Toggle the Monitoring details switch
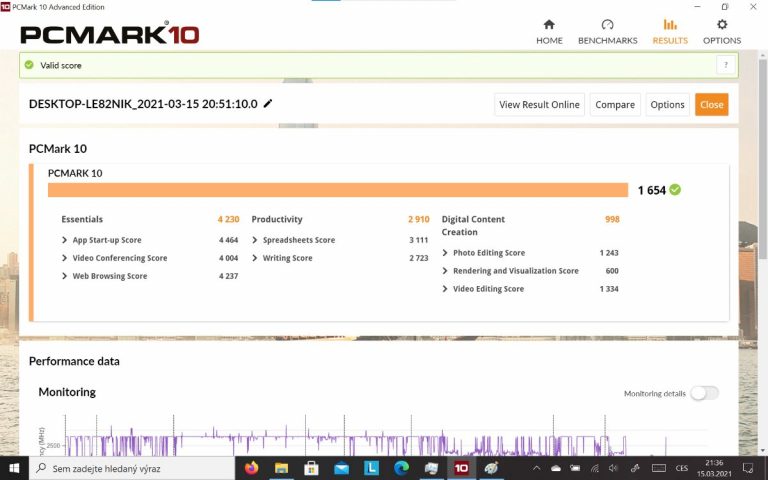 click(x=704, y=393)
